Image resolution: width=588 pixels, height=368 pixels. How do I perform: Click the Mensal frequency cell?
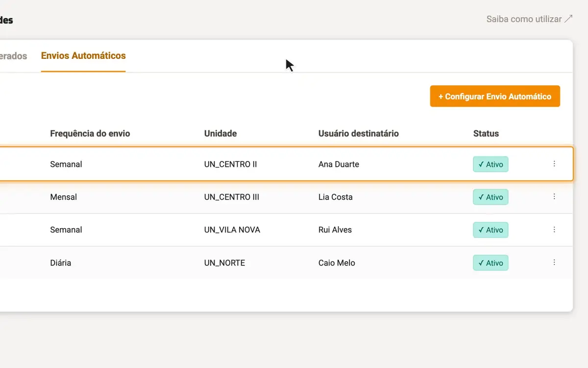pyautogui.click(x=64, y=197)
